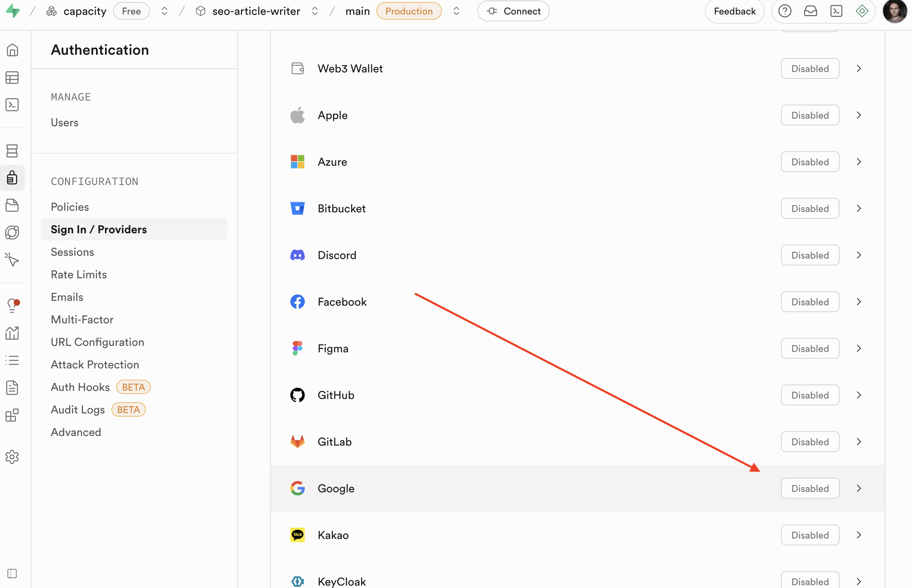Open the Realtime cursor icon
The height and width of the screenshot is (588, 912).
12,260
